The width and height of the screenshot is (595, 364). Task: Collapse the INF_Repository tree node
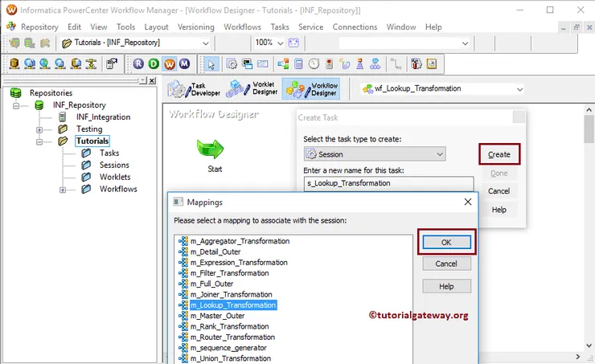[x=16, y=106]
